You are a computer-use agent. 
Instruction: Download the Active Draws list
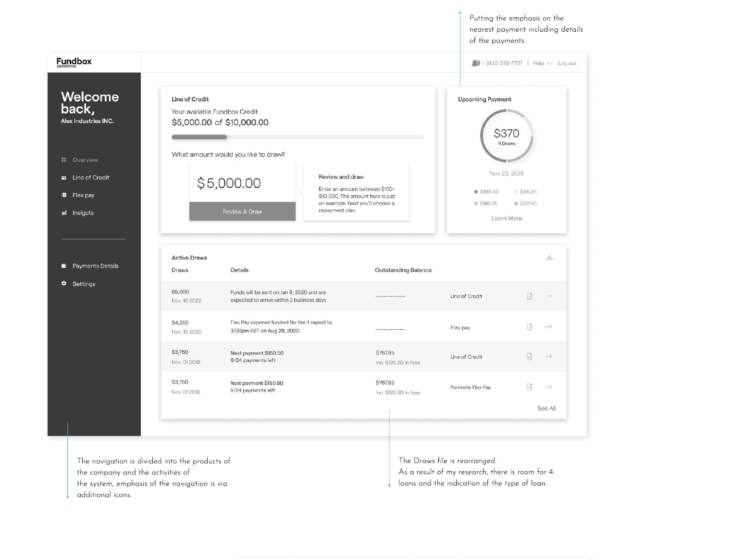pyautogui.click(x=549, y=257)
